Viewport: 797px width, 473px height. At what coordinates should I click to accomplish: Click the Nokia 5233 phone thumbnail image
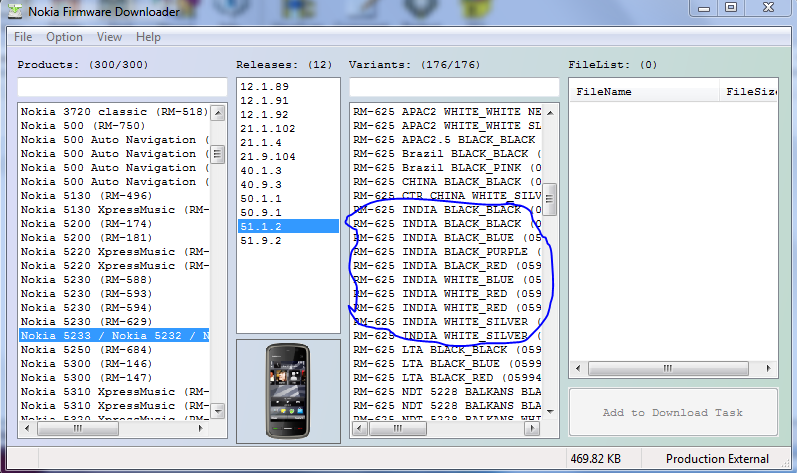[x=288, y=391]
